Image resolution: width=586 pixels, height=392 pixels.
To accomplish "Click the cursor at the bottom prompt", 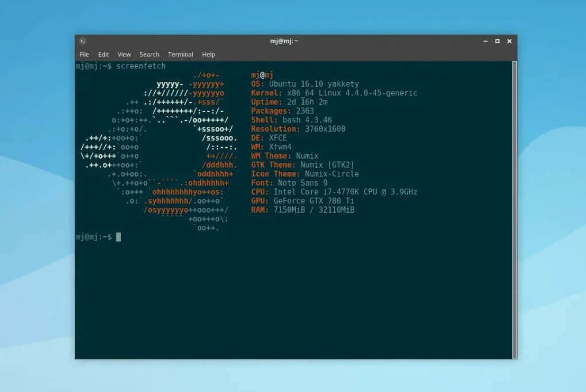I will [x=118, y=237].
